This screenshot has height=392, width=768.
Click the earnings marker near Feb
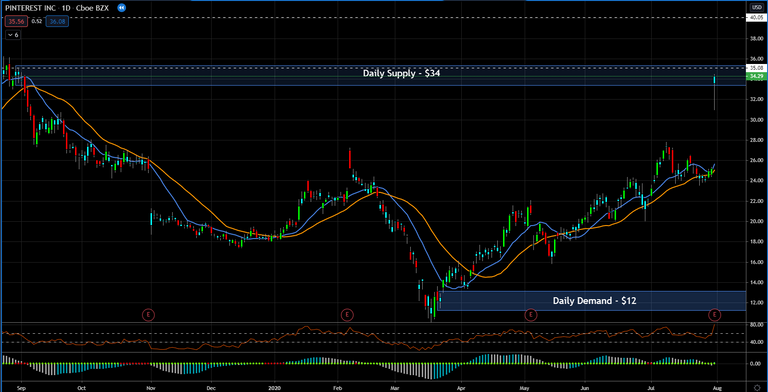(347, 314)
